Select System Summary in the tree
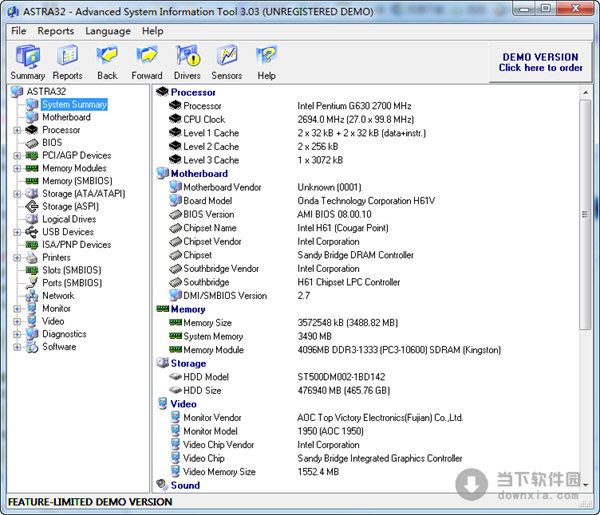This screenshot has width=600, height=515. point(74,104)
